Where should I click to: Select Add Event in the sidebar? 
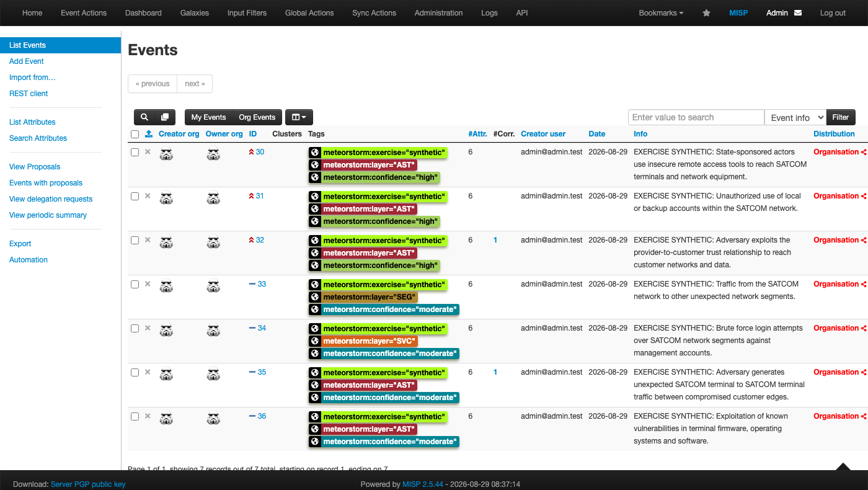(x=27, y=61)
